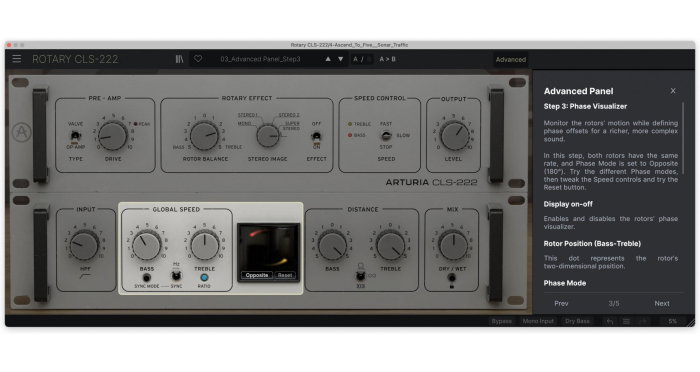Click the 'Rotor Position (Bass-Treble)' heading
This screenshot has width=700, height=372.
[592, 243]
